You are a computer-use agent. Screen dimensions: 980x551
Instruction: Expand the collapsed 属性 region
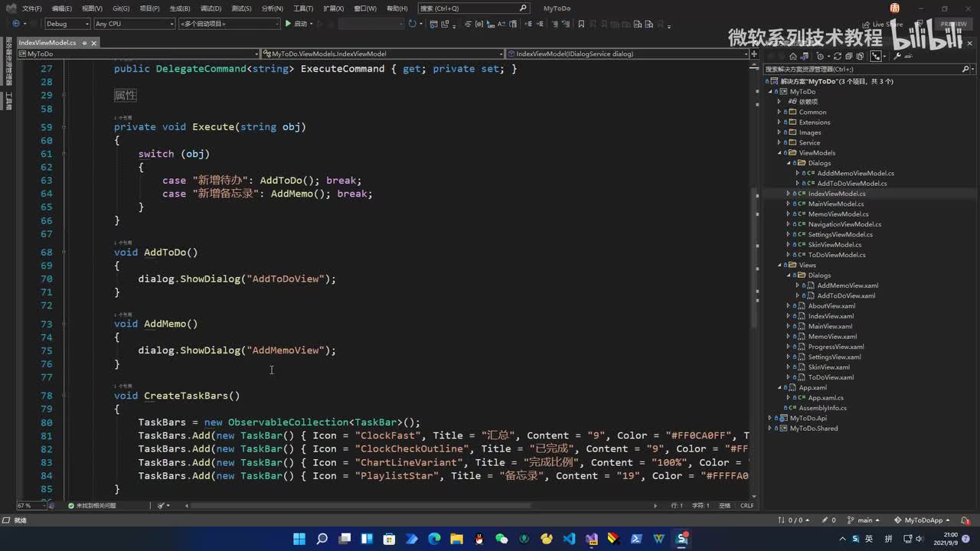(125, 95)
